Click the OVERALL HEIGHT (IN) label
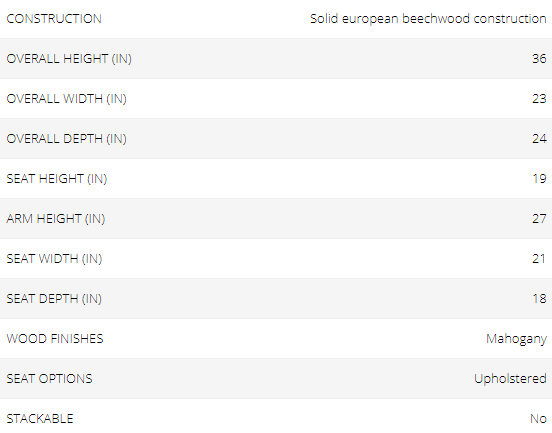 (69, 58)
